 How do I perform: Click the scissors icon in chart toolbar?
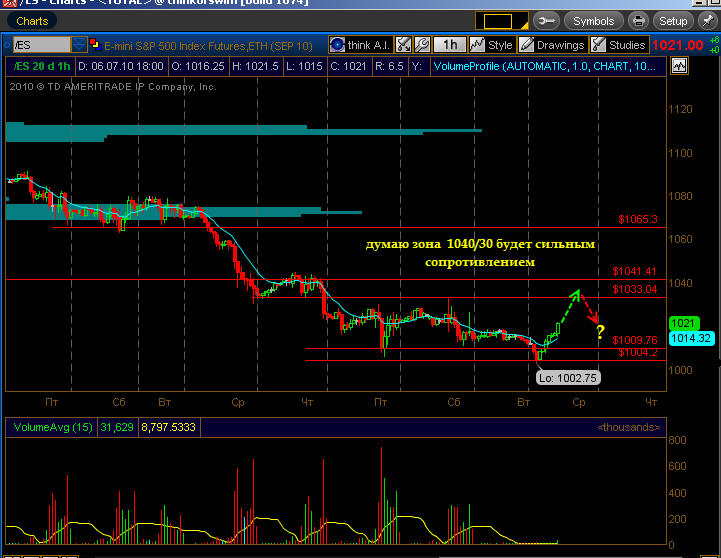tap(403, 44)
